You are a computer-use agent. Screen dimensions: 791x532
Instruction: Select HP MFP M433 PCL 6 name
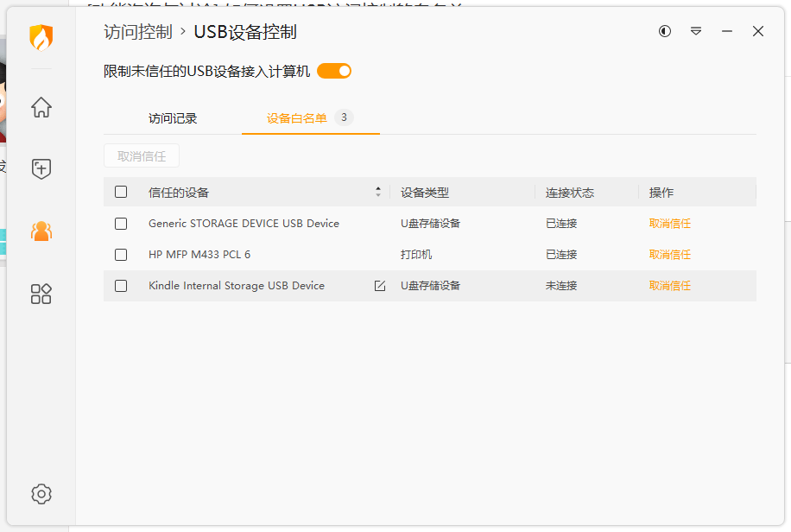pos(199,255)
